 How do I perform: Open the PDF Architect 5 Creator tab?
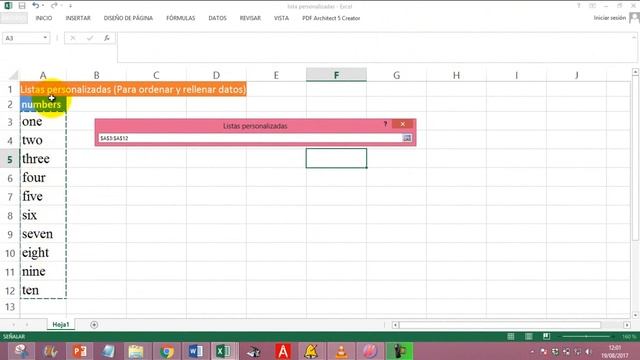(331, 18)
